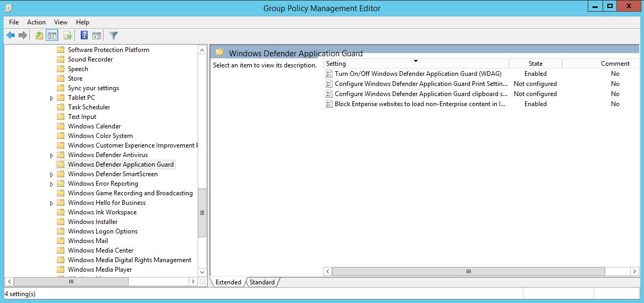Image resolution: width=644 pixels, height=303 pixels.
Task: Click folder icon beside Task Scheduler
Action: 61,107
